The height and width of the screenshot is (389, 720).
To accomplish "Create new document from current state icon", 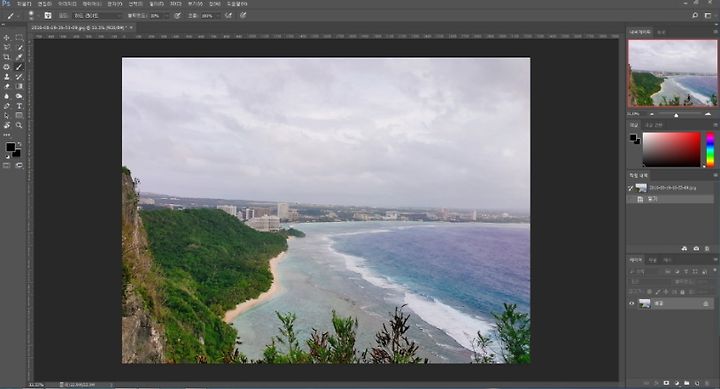I will tap(684, 248).
